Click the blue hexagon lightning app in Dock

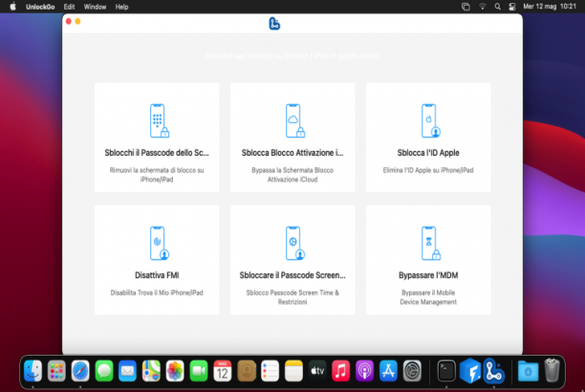(470, 371)
